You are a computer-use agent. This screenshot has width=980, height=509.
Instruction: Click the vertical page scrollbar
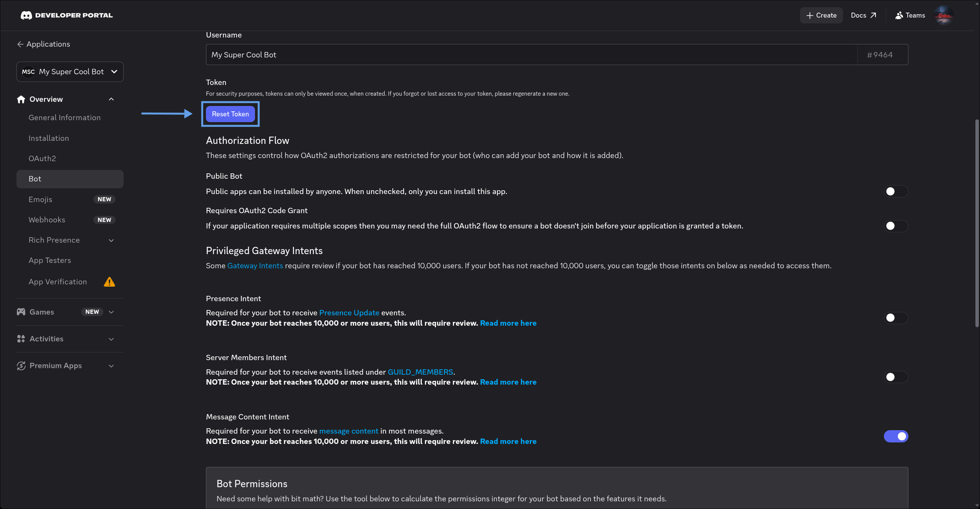point(977,224)
